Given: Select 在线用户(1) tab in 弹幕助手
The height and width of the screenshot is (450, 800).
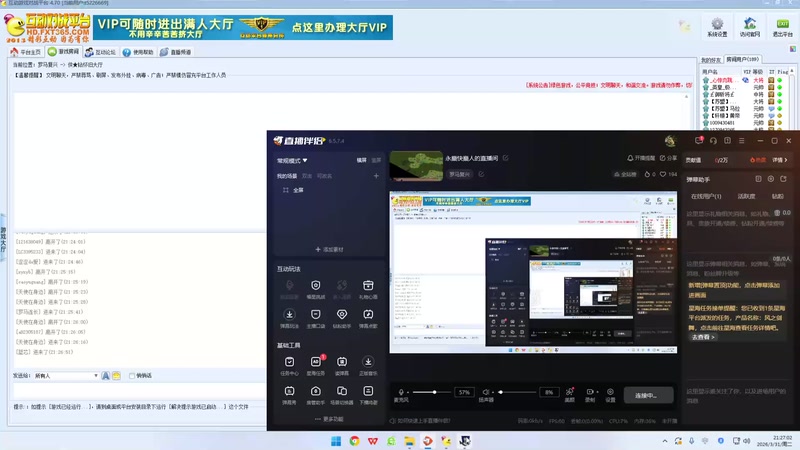Looking at the screenshot, I should click(706, 196).
